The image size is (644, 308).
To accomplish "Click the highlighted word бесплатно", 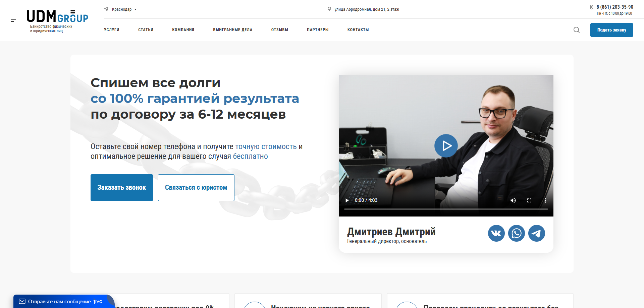I will pos(251,157).
